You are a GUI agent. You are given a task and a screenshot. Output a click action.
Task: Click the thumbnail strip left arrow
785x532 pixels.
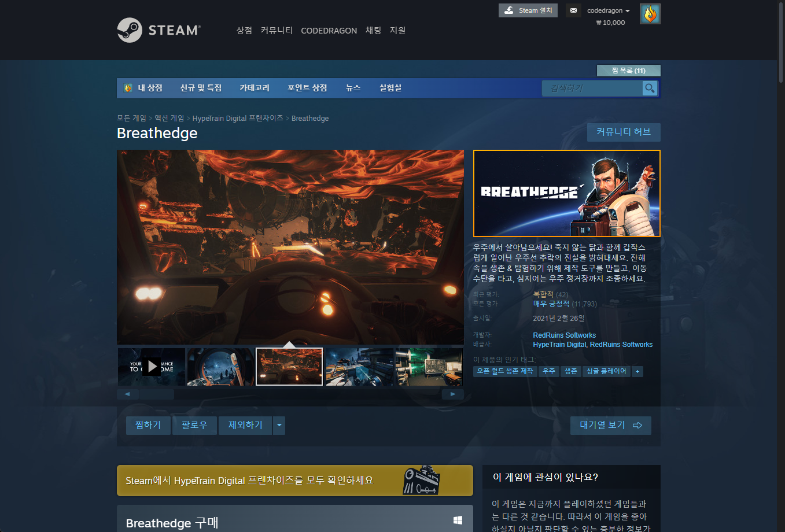[127, 394]
